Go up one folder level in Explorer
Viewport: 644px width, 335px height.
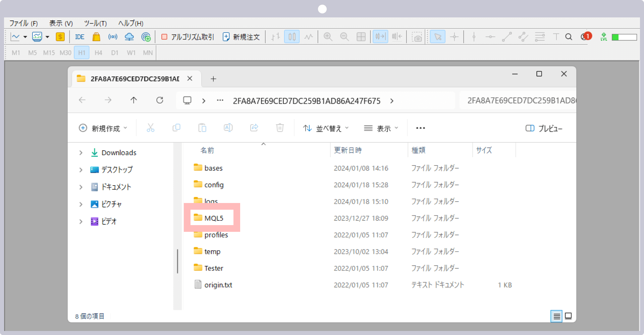(133, 100)
